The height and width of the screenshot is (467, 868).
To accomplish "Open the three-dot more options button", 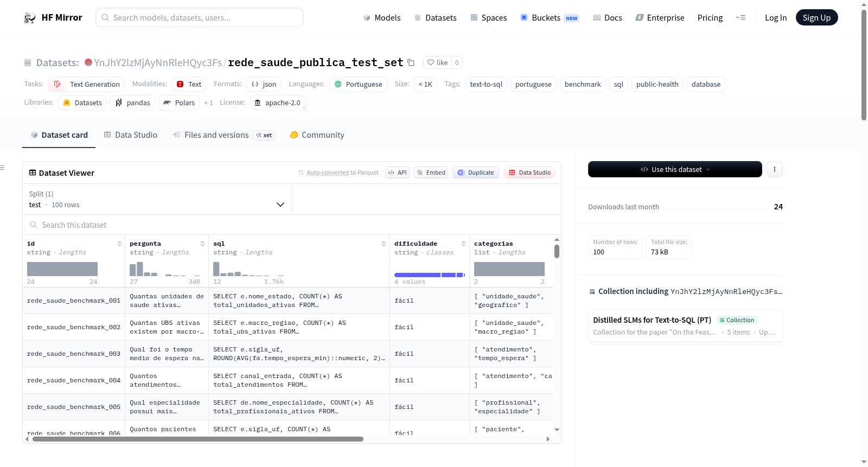I will 774,169.
